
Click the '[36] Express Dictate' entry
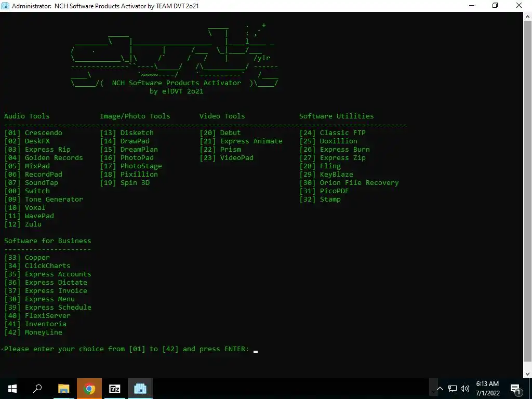(46, 283)
